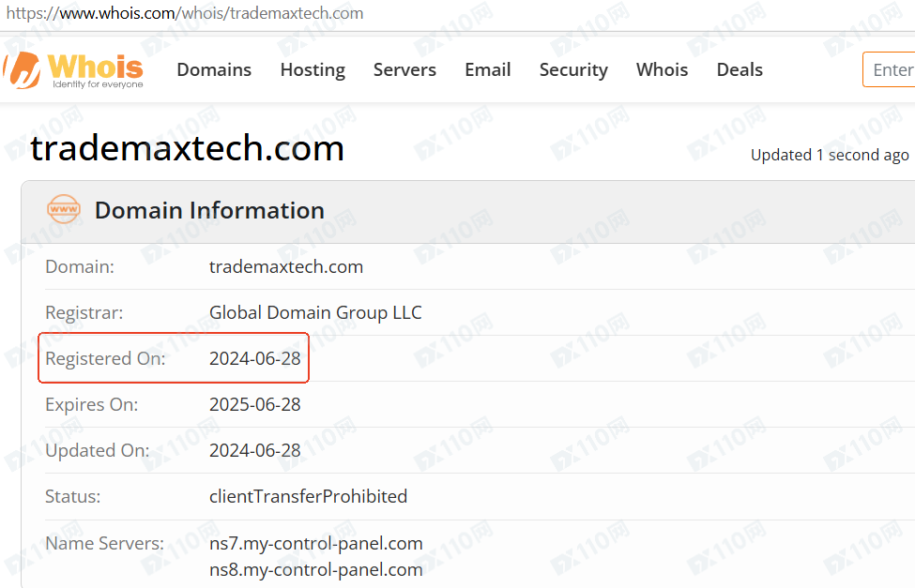
Task: Click the www globe icon
Action: click(x=64, y=209)
